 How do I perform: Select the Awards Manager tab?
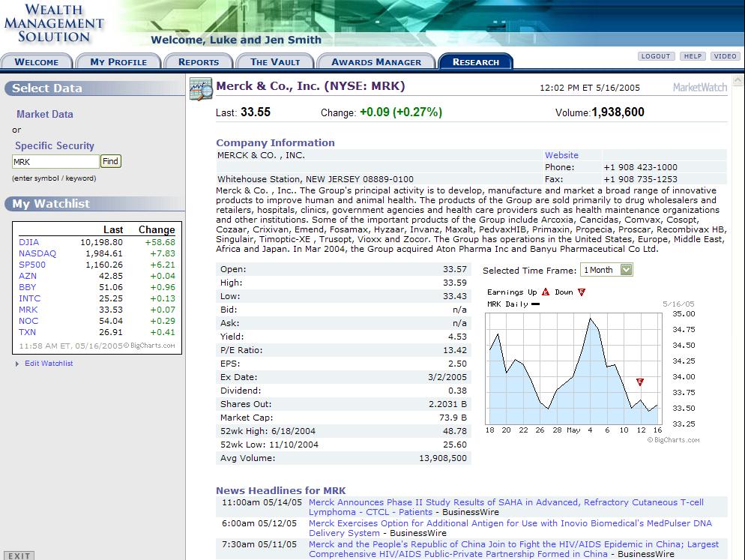click(x=375, y=61)
